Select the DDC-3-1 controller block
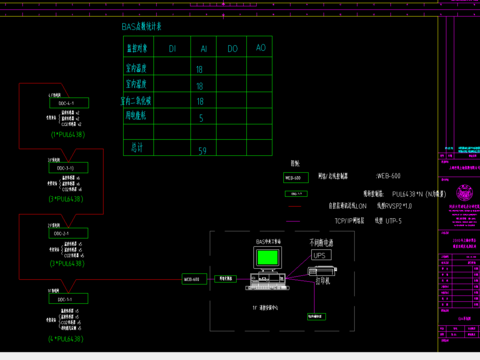Viewport: 480px width, 360px height. tap(68, 168)
